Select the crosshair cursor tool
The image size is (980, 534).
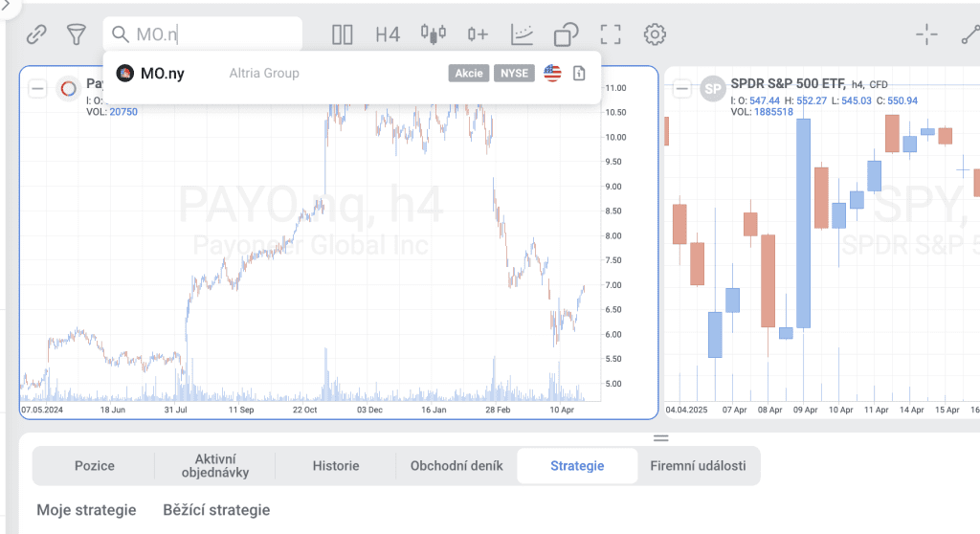point(926,34)
